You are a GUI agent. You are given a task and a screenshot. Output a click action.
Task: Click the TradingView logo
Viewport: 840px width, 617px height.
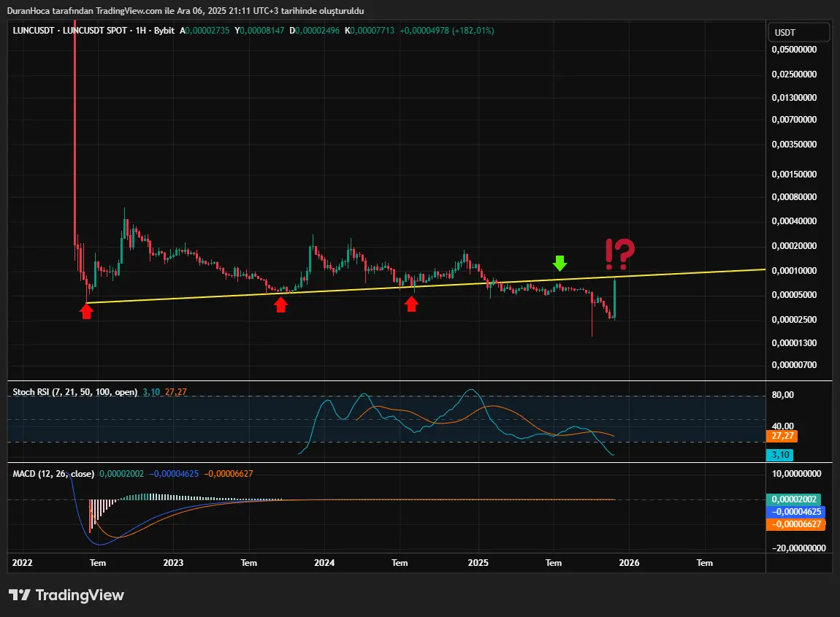pos(66,595)
